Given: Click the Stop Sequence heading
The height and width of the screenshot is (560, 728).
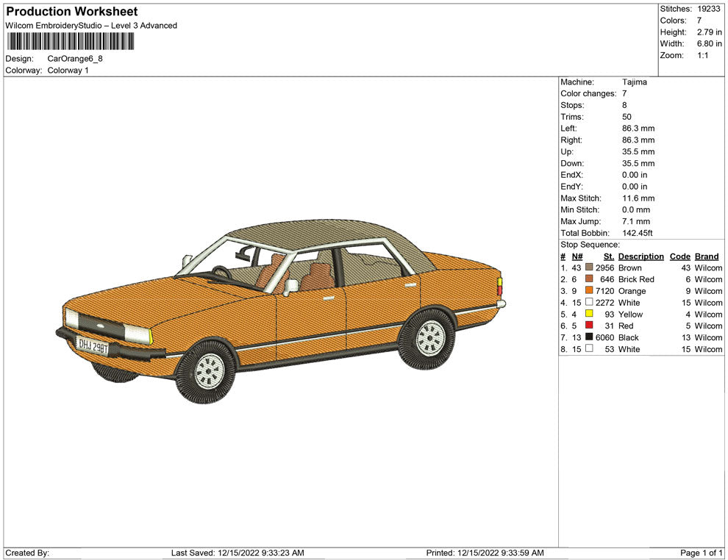Looking at the screenshot, I should [590, 245].
